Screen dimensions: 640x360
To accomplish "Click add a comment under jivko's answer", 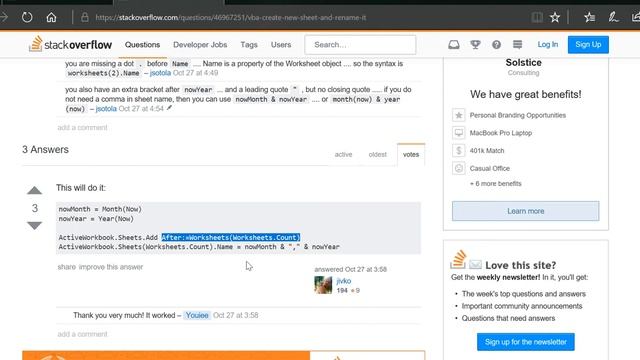I will [82, 334].
